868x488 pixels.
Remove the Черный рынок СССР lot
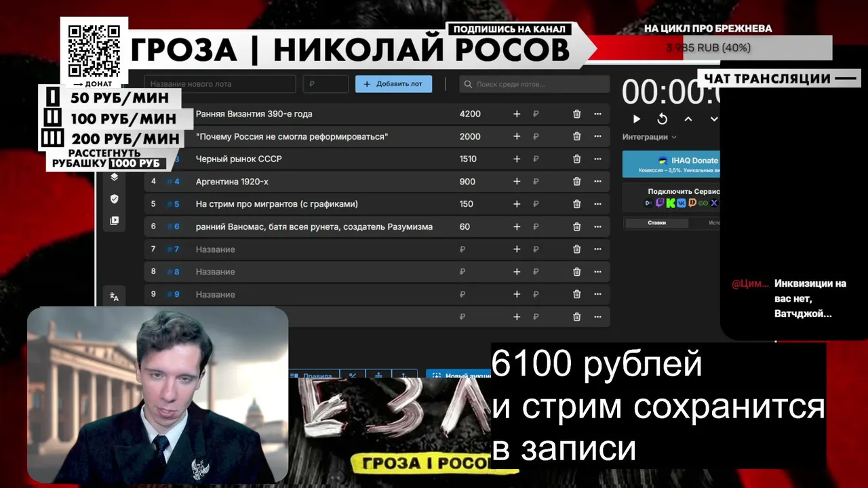[x=576, y=159]
